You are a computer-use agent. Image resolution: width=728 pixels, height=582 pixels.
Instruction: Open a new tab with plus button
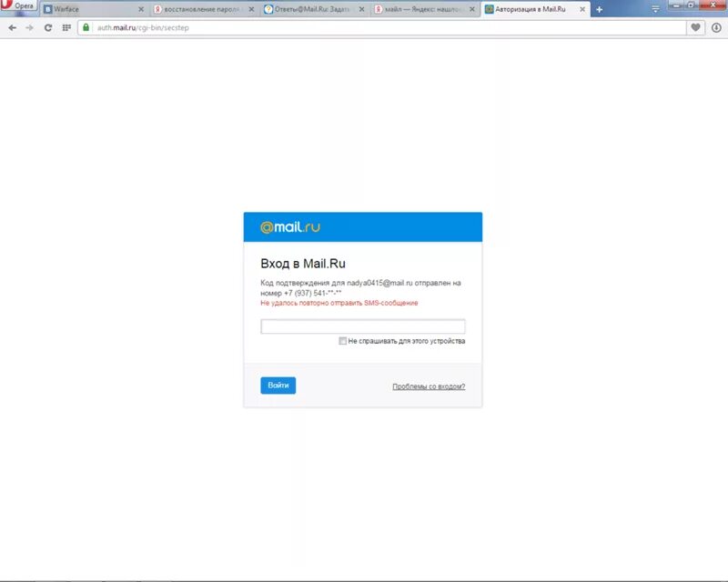600,9
